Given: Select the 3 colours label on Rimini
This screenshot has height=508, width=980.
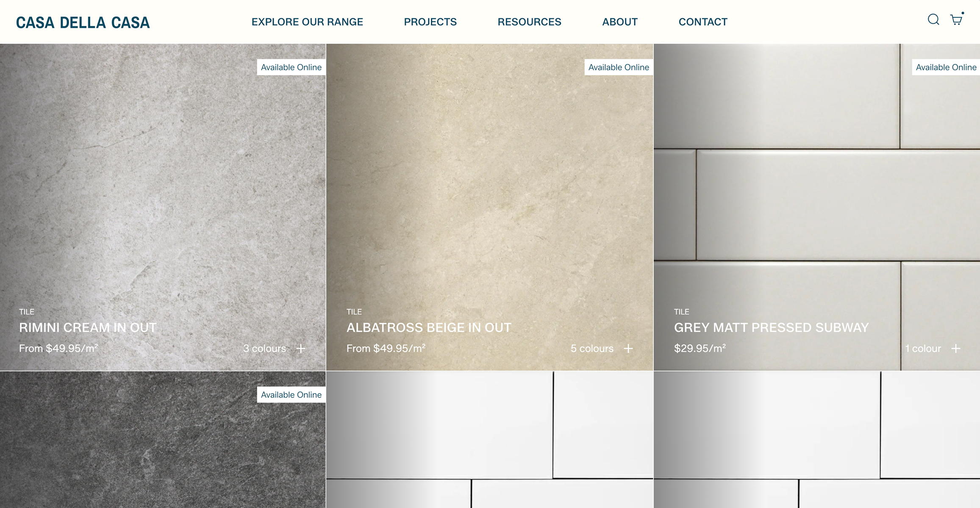Looking at the screenshot, I should point(264,348).
